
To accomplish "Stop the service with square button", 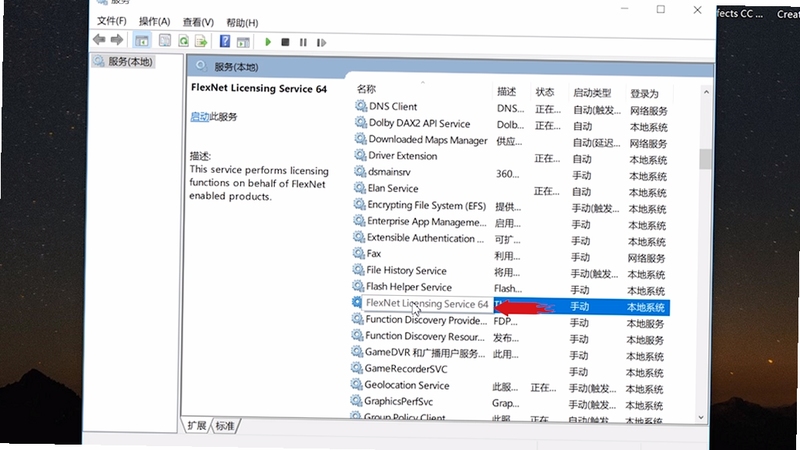I will [285, 42].
